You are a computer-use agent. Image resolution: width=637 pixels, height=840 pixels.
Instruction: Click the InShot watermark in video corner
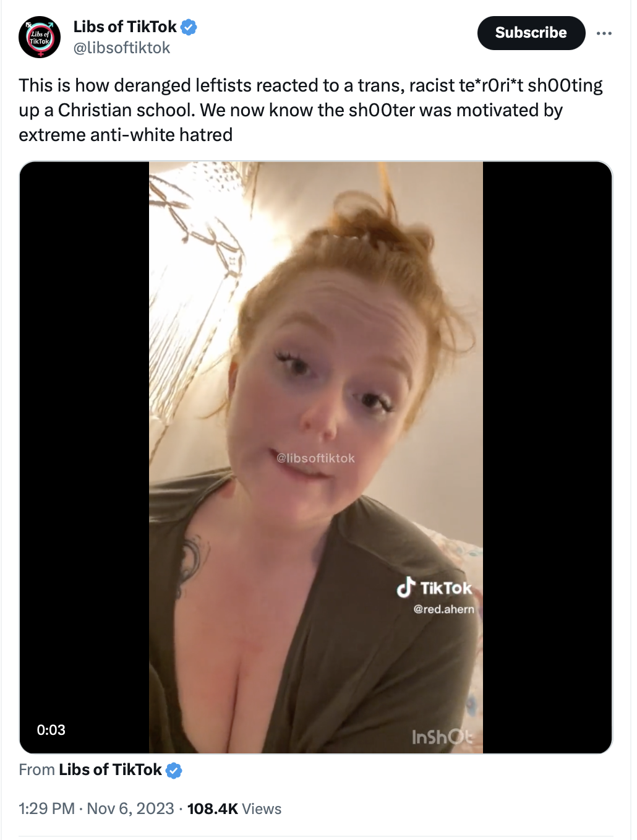click(442, 737)
